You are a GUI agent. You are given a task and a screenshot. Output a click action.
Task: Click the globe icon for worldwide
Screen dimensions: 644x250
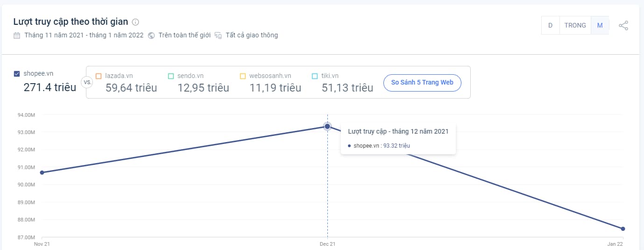(x=151, y=36)
